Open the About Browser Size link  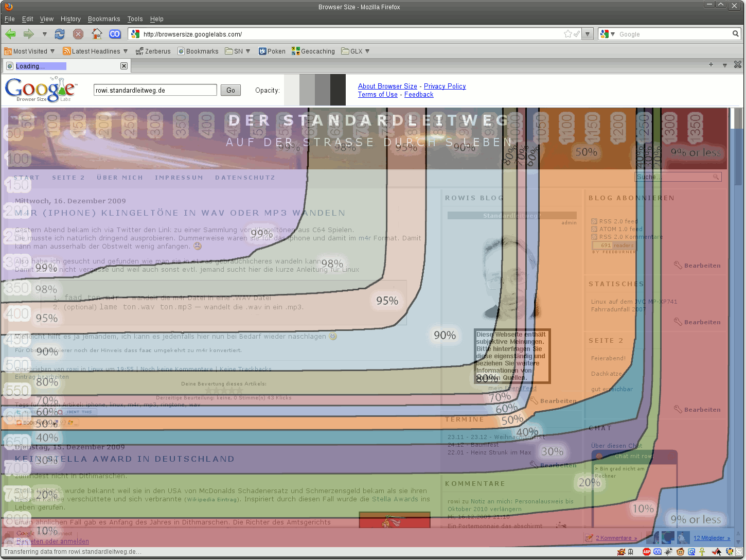coord(387,86)
